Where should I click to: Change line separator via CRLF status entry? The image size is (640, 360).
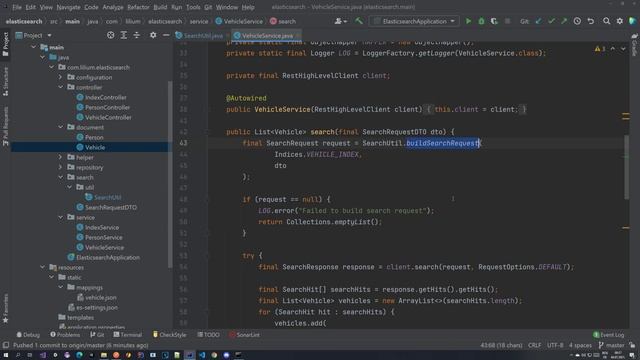tap(534, 345)
